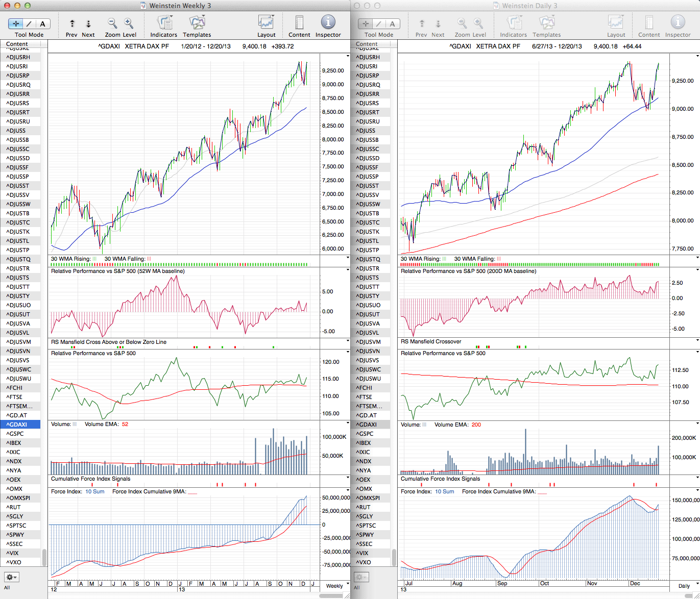This screenshot has height=599, width=700.
Task: Open Templates in Weekly window toolbar
Action: pos(197,23)
